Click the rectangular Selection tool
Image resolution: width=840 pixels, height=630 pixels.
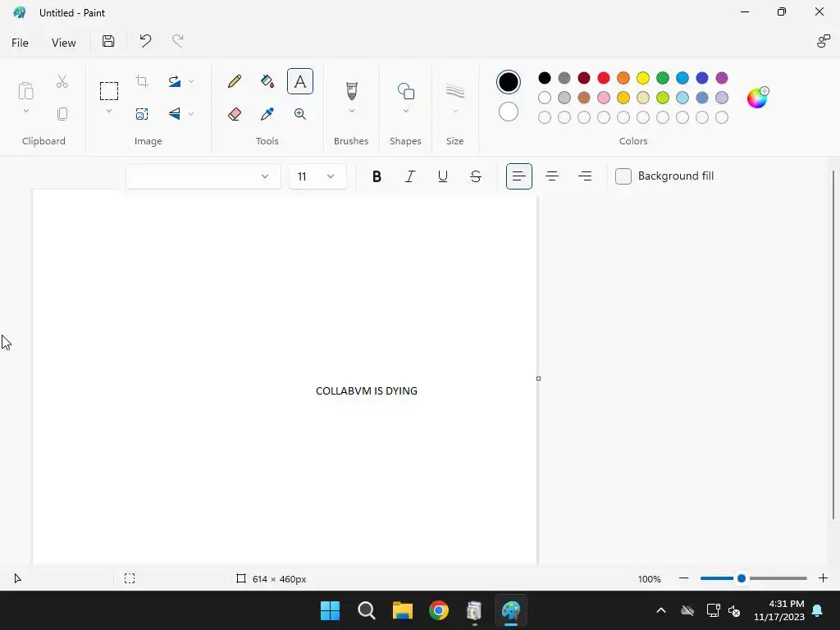(109, 91)
